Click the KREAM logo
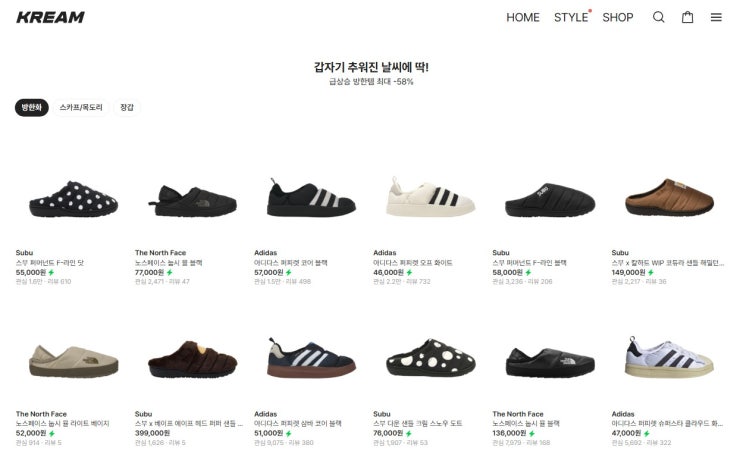 [50, 18]
